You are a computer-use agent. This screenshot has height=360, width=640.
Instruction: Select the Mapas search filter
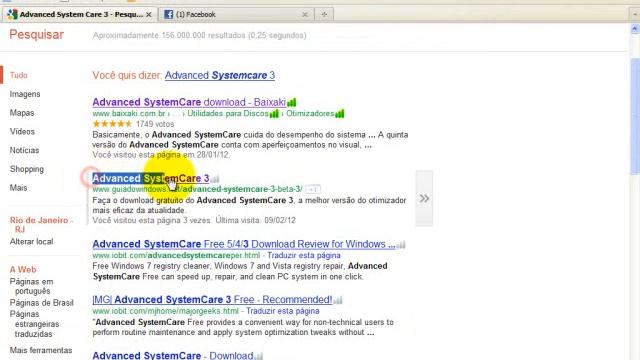(x=22, y=113)
